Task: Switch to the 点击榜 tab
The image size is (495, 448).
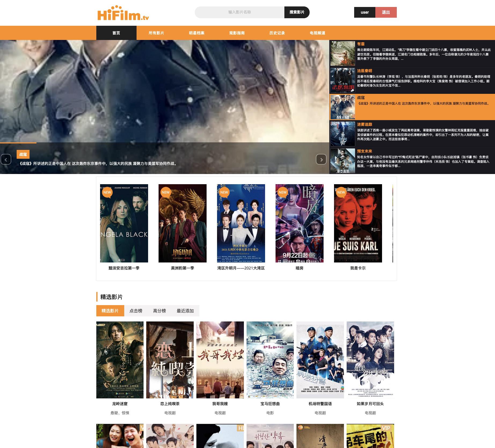Action: 136,311
